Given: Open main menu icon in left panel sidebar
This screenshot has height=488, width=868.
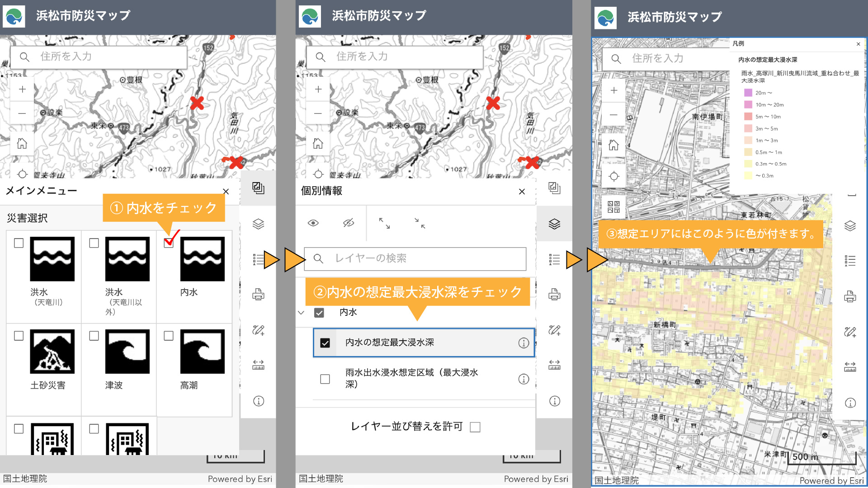Looking at the screenshot, I should (x=258, y=188).
